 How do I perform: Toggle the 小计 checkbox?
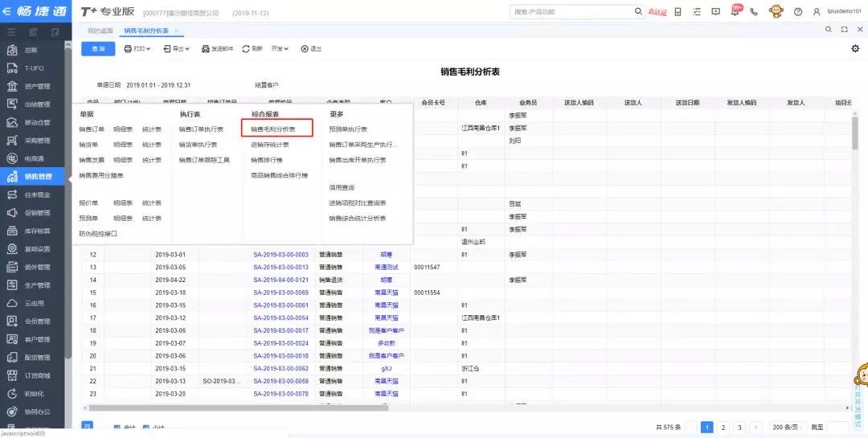point(146,428)
